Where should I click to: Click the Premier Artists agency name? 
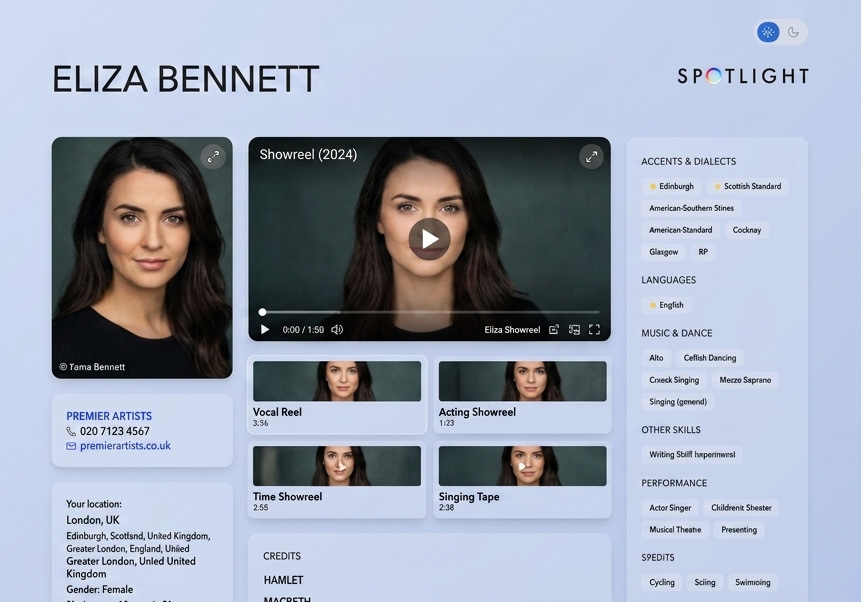pyautogui.click(x=109, y=416)
